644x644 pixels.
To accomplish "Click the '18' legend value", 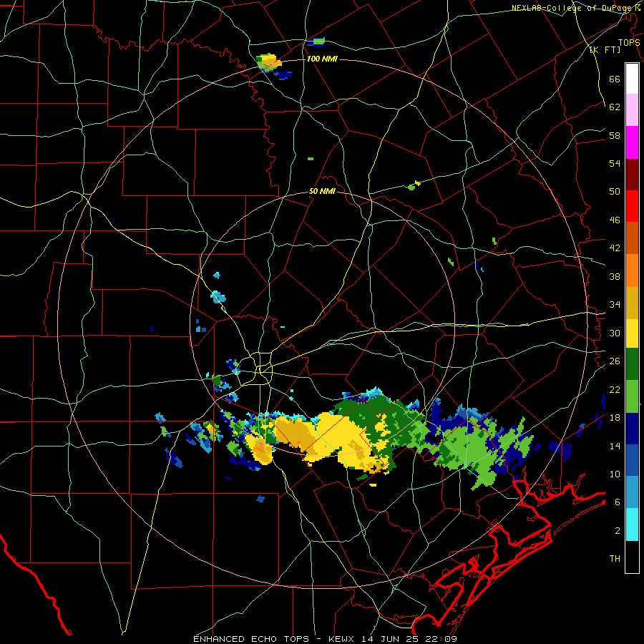I will click(x=615, y=417).
